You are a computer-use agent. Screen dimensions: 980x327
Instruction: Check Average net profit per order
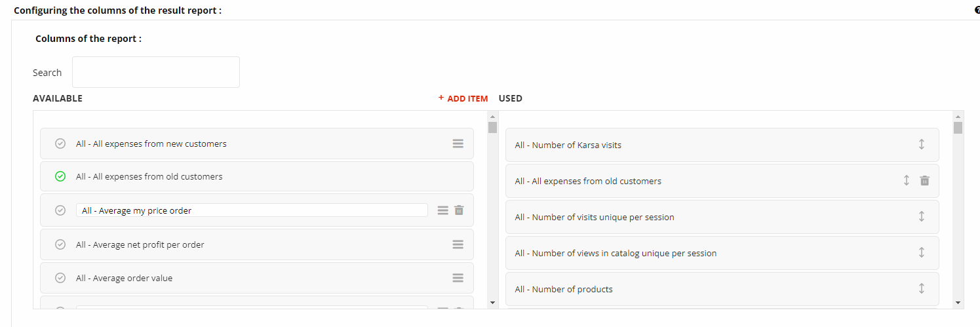tap(60, 244)
